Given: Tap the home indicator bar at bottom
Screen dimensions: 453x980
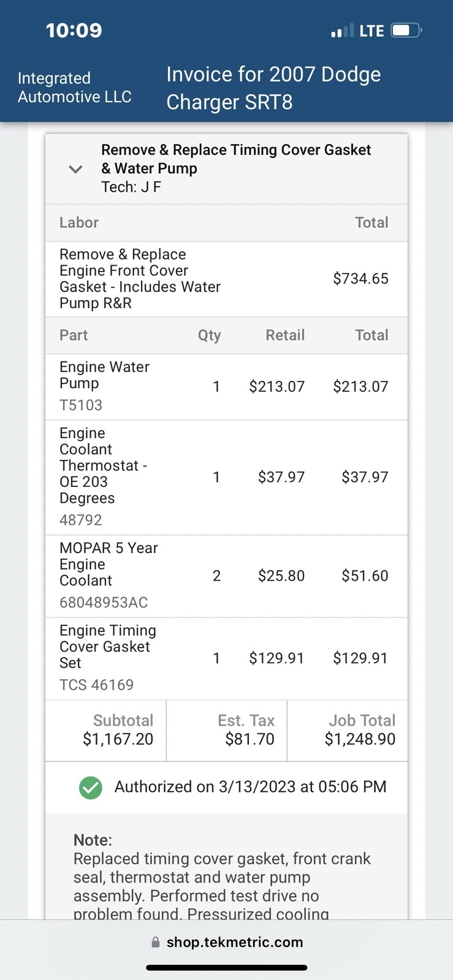Looking at the screenshot, I should point(226,968).
